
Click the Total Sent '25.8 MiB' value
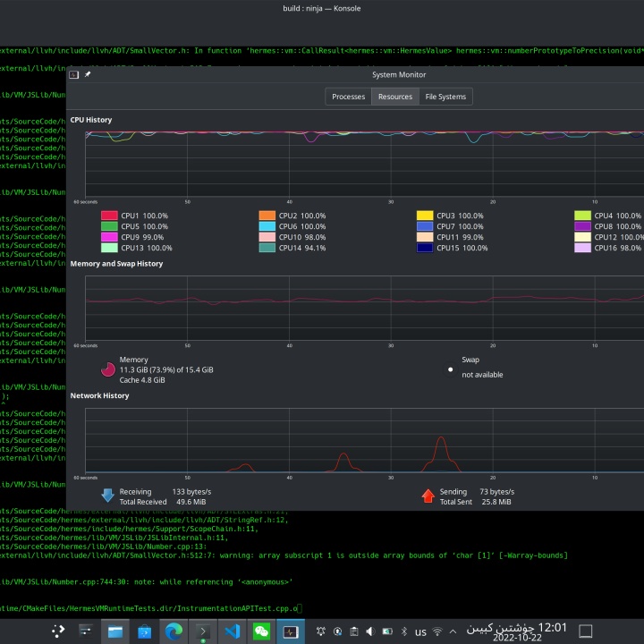pos(496,502)
